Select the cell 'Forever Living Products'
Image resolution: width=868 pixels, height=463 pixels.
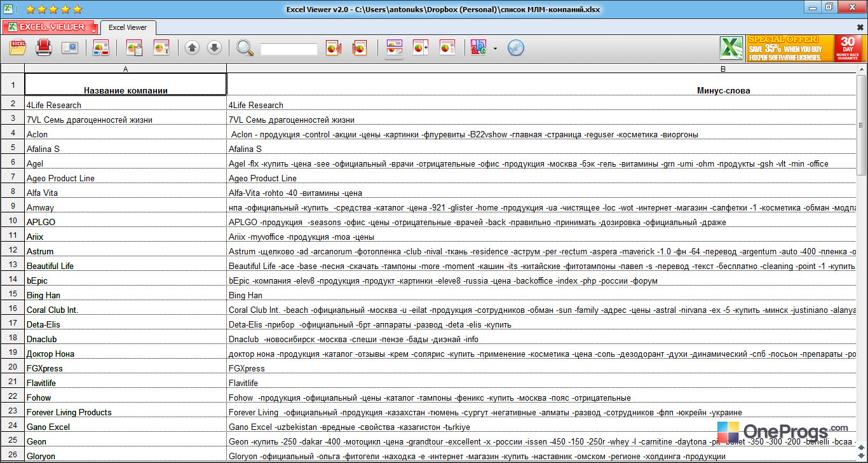tap(125, 411)
